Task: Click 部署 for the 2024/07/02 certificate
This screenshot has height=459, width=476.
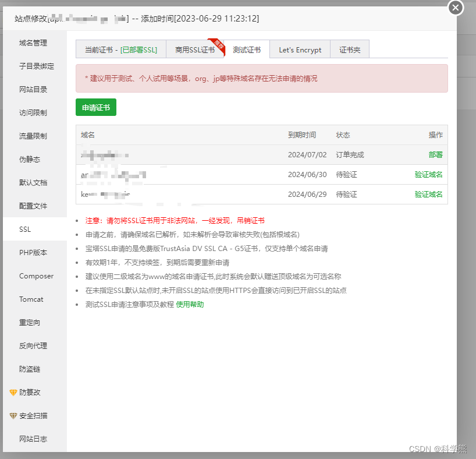Action: (x=435, y=155)
